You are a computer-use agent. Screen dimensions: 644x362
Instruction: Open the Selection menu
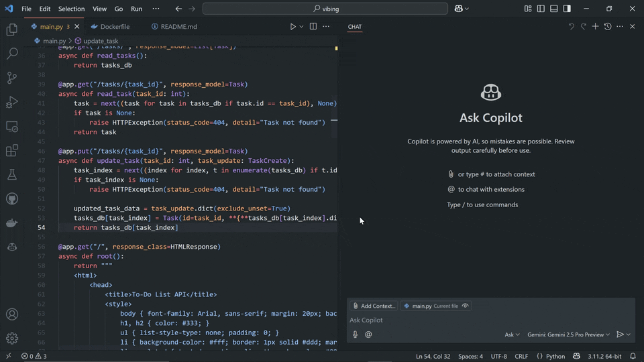71,9
